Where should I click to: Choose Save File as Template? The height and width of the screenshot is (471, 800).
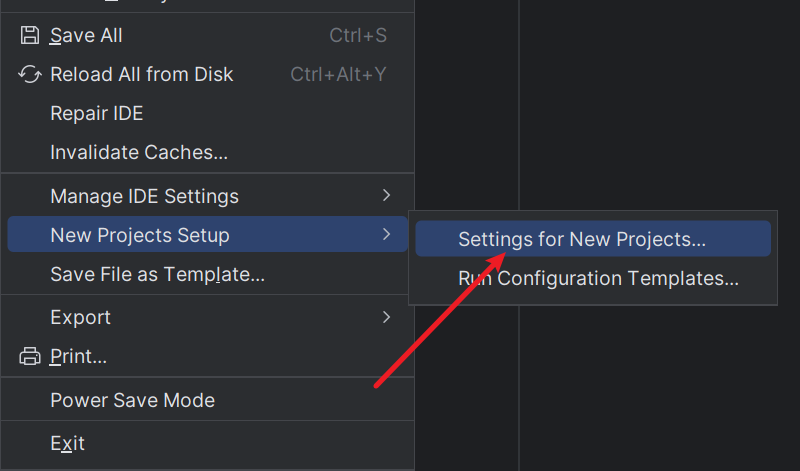click(x=157, y=274)
